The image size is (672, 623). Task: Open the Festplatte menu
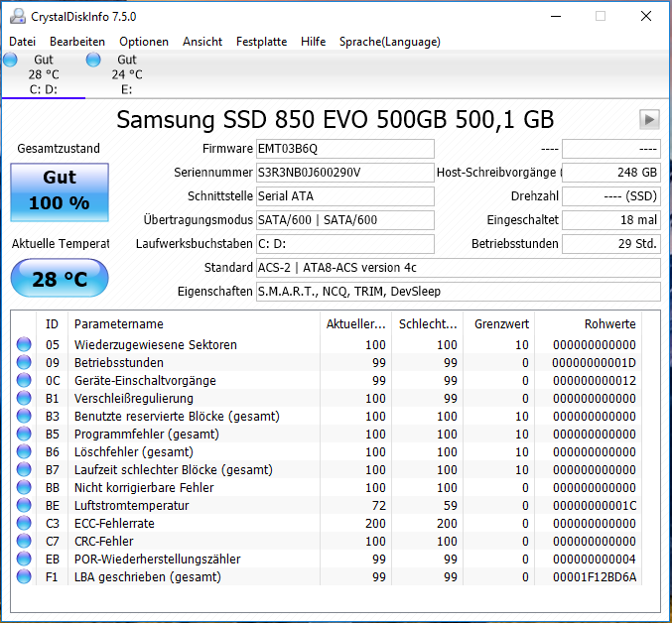pyautogui.click(x=261, y=42)
